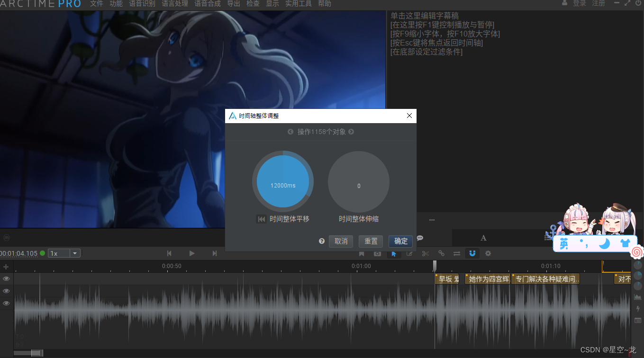The image size is (644, 358).
Task: Click the 英 input mode in IME bar
Action: [564, 244]
